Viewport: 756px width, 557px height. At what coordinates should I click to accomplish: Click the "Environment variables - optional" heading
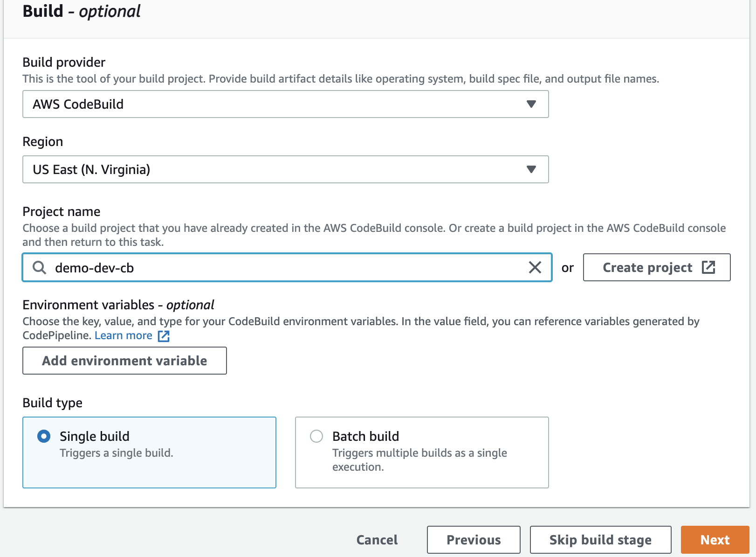coord(118,305)
